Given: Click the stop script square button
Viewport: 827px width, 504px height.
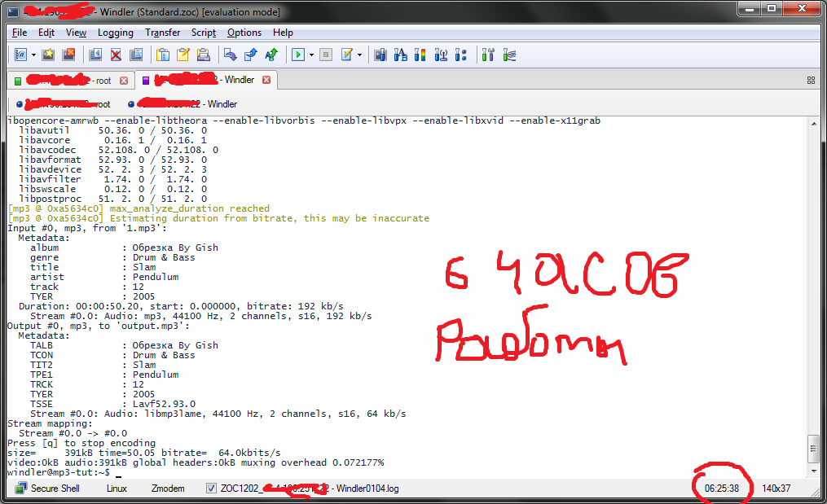Looking at the screenshot, I should coord(325,55).
